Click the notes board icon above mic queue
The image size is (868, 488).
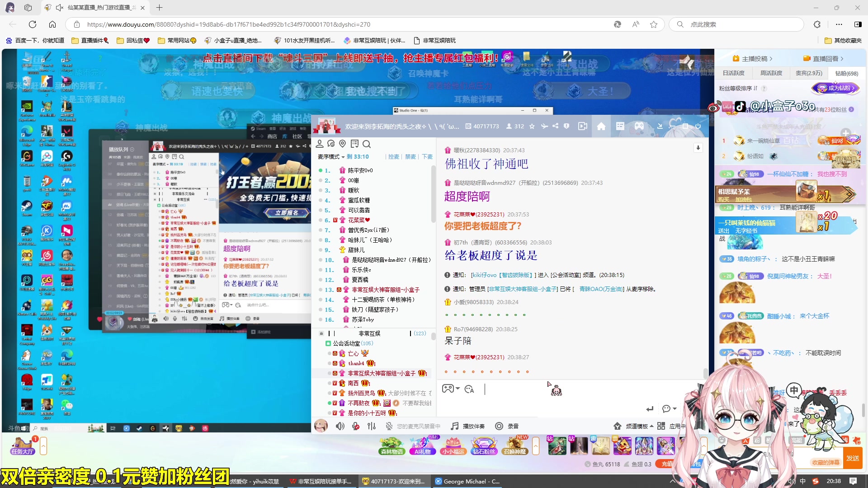(x=354, y=144)
